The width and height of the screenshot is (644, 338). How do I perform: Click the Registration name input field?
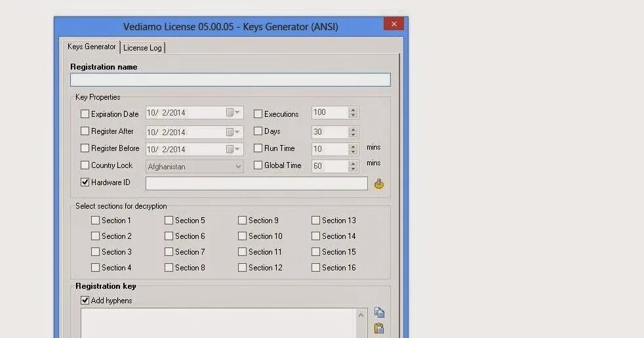230,80
